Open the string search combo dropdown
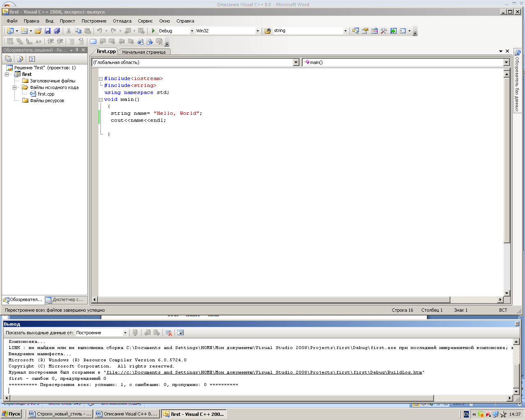 pos(345,31)
